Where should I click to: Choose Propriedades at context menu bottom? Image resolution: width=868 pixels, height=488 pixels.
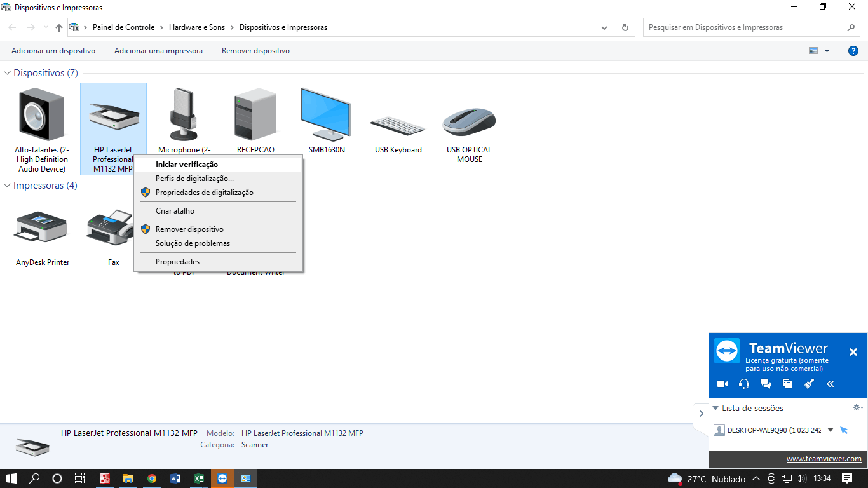pyautogui.click(x=218, y=262)
